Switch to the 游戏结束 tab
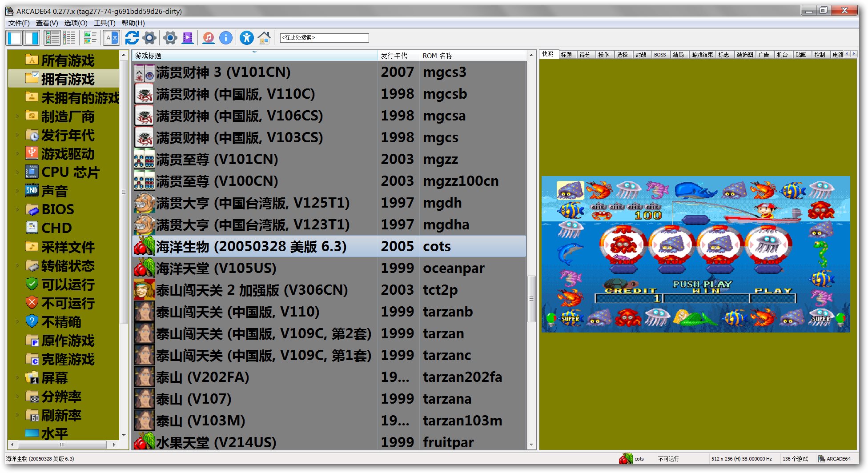 [x=702, y=55]
